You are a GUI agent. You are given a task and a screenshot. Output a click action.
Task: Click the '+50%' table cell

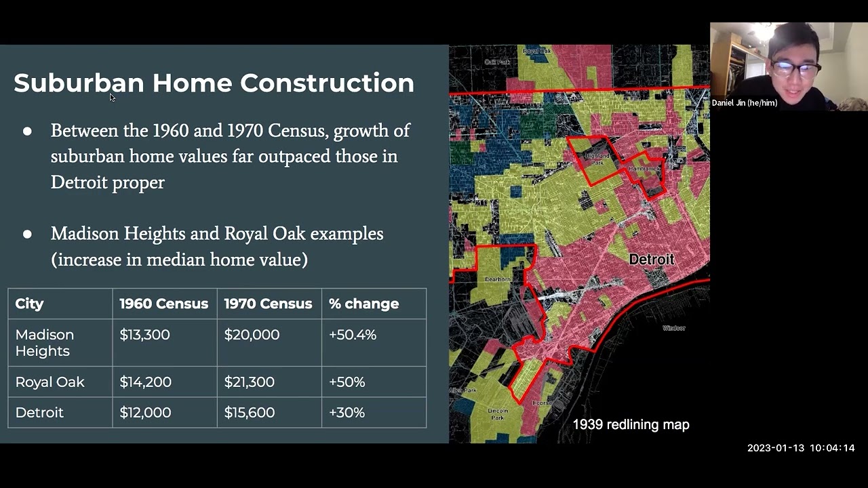point(374,382)
